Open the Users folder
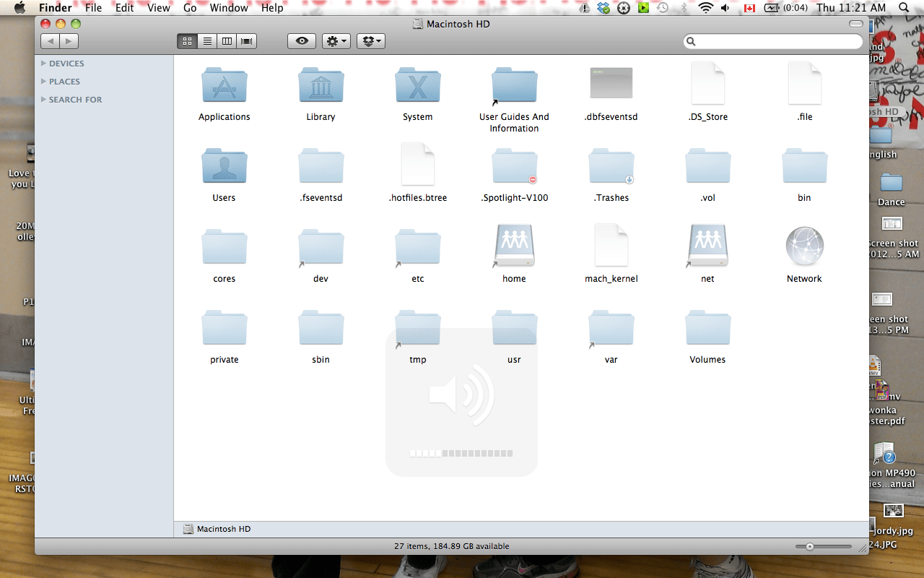Viewport: 924px width, 578px height. click(x=224, y=165)
